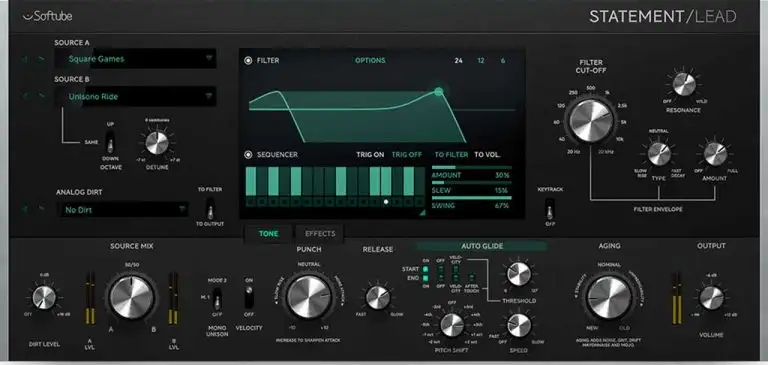The image size is (768, 365).
Task: Toggle the Sequencer radio button
Action: (248, 155)
